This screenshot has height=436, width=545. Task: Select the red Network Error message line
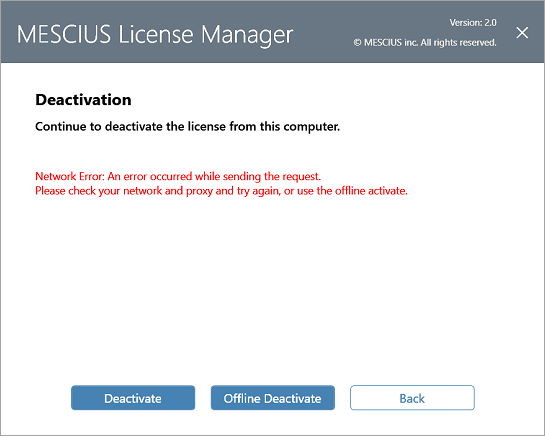[x=178, y=176]
